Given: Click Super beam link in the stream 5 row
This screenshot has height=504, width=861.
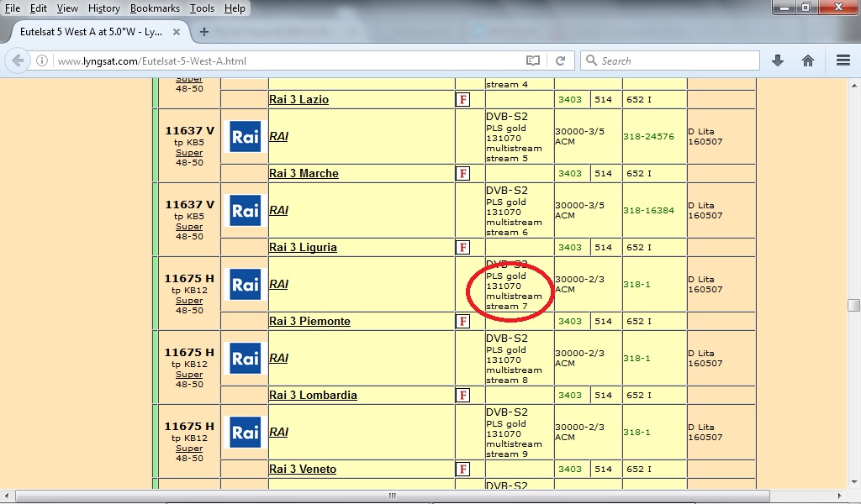Looking at the screenshot, I should point(189,153).
